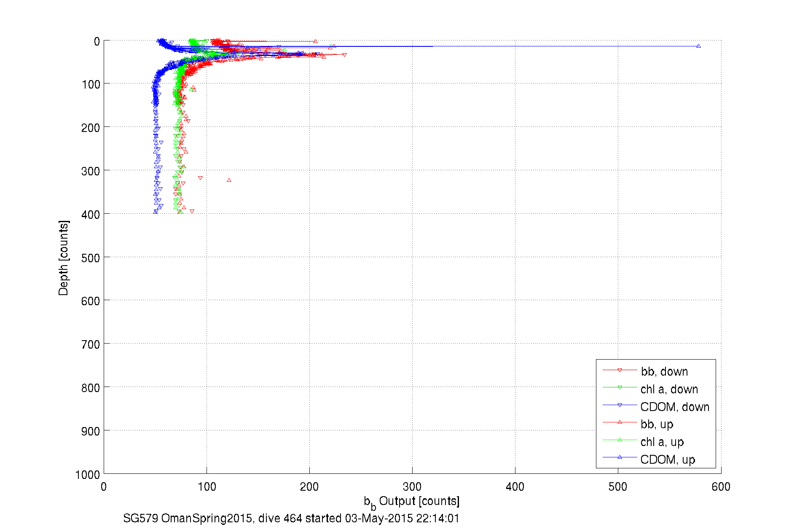Screen dimensions: 797x532
Task: Click the y-axis tick label 600
Action: (x=91, y=301)
